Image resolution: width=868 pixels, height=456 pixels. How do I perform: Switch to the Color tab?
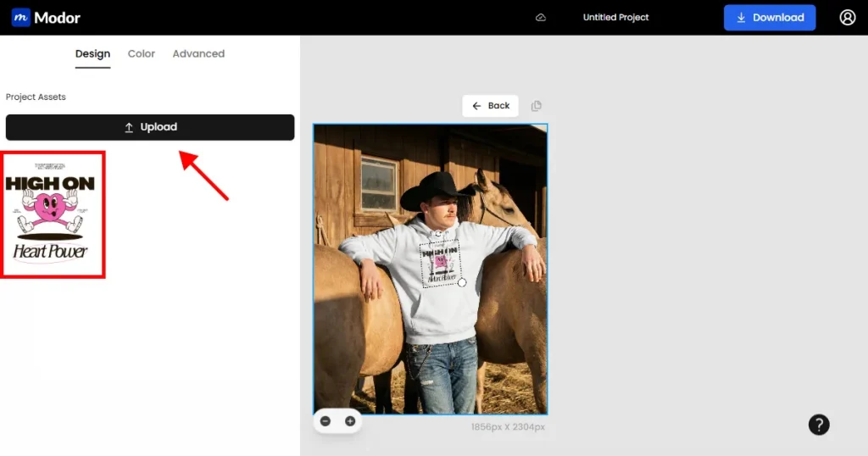point(142,53)
